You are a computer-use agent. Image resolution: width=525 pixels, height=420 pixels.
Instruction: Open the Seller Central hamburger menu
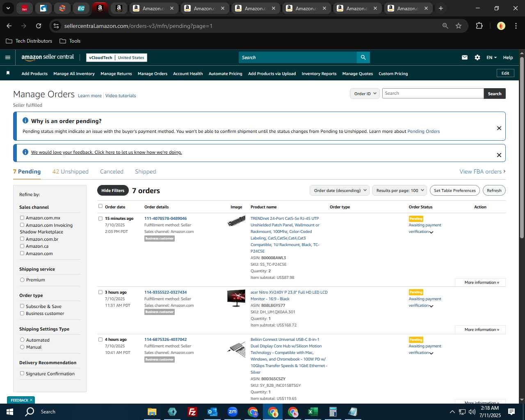(7, 57)
